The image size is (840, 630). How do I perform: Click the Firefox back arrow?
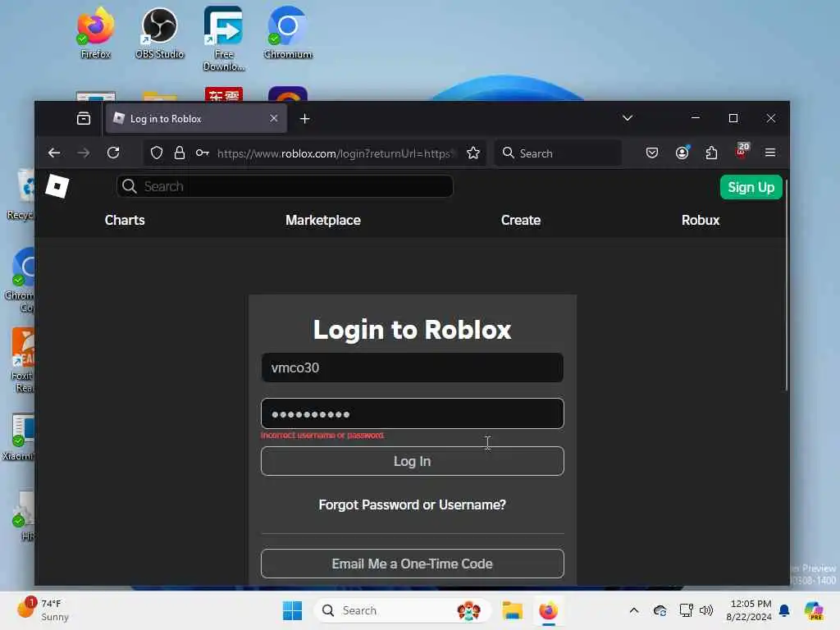[x=54, y=153]
